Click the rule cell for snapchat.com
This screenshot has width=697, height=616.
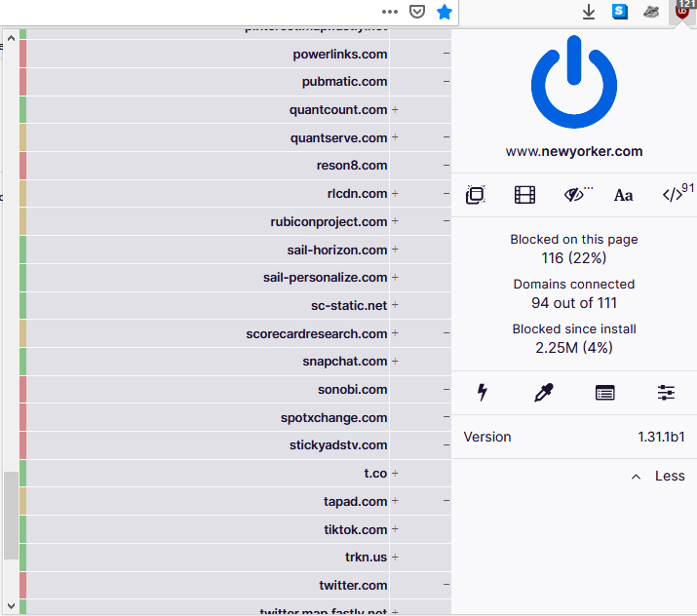420,362
